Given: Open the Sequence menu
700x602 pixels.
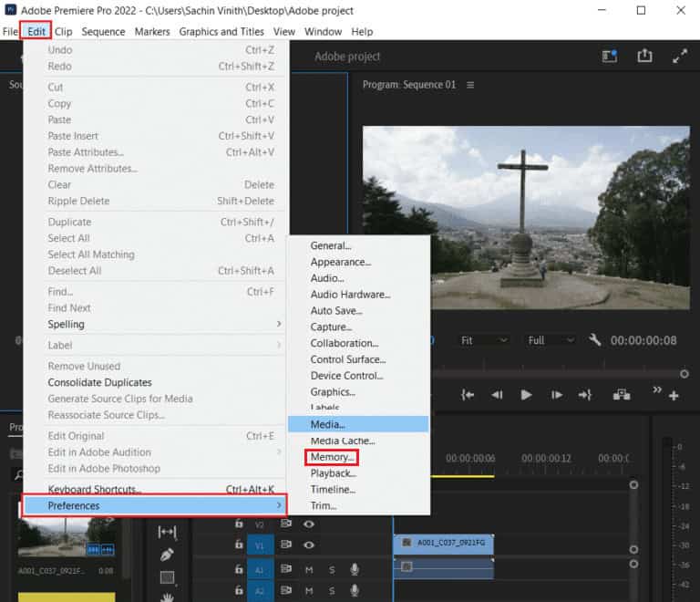Looking at the screenshot, I should point(103,32).
